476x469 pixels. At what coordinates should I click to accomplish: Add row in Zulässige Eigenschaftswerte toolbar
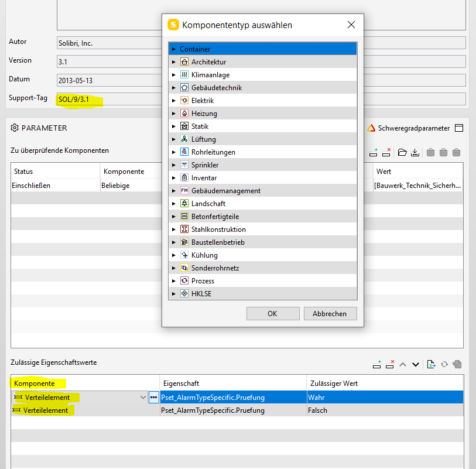click(376, 364)
